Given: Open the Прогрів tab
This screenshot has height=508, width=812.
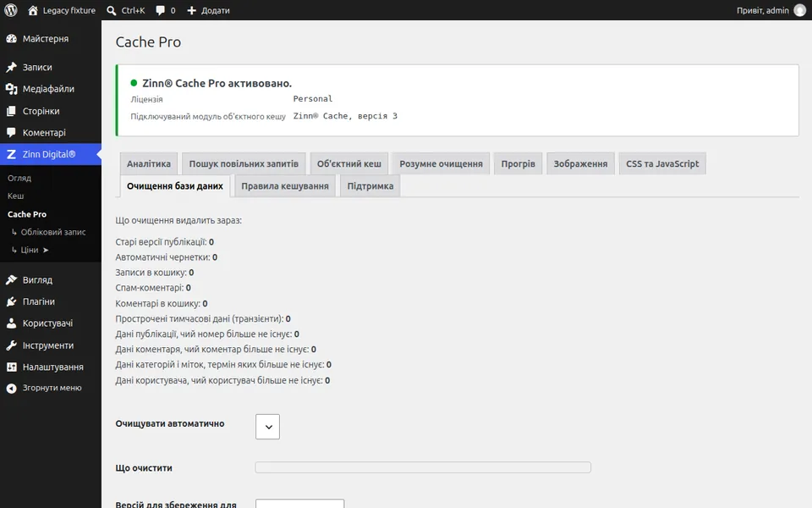Looking at the screenshot, I should coord(518,163).
